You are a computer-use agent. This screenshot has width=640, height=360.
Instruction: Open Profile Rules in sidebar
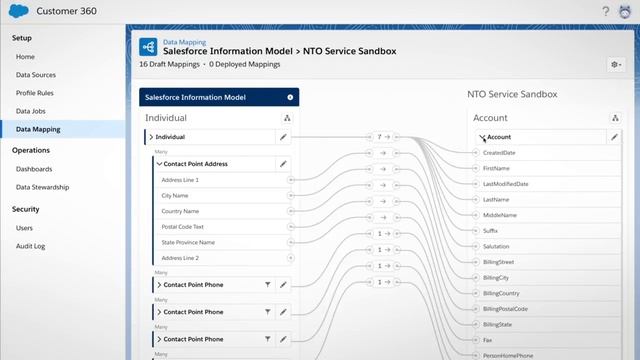click(35, 93)
